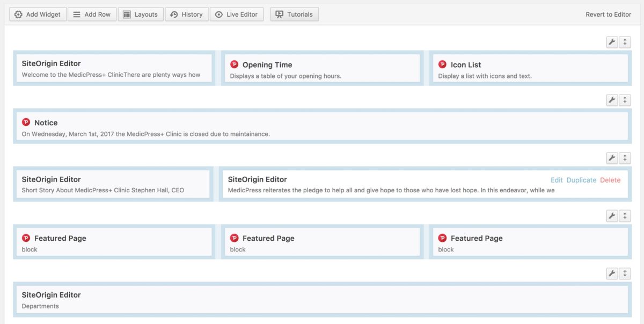Open wrench settings for the Featured Page row
644x324 pixels.
click(x=612, y=215)
